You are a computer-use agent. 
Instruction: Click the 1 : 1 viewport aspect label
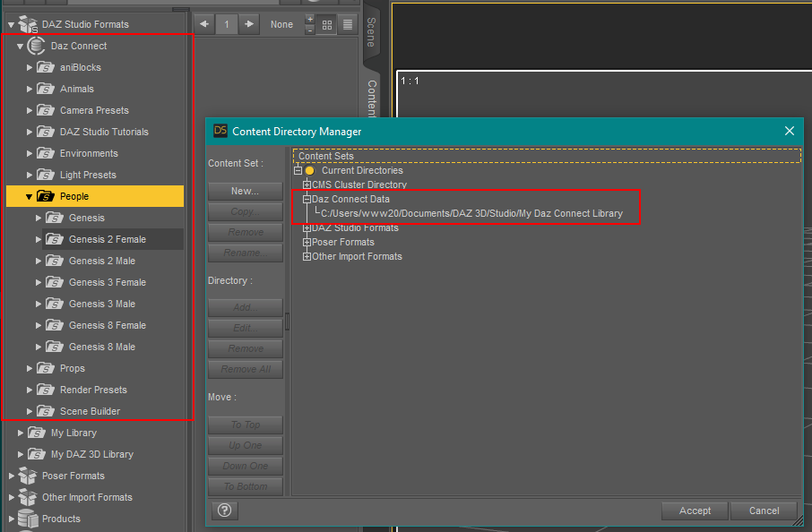410,81
